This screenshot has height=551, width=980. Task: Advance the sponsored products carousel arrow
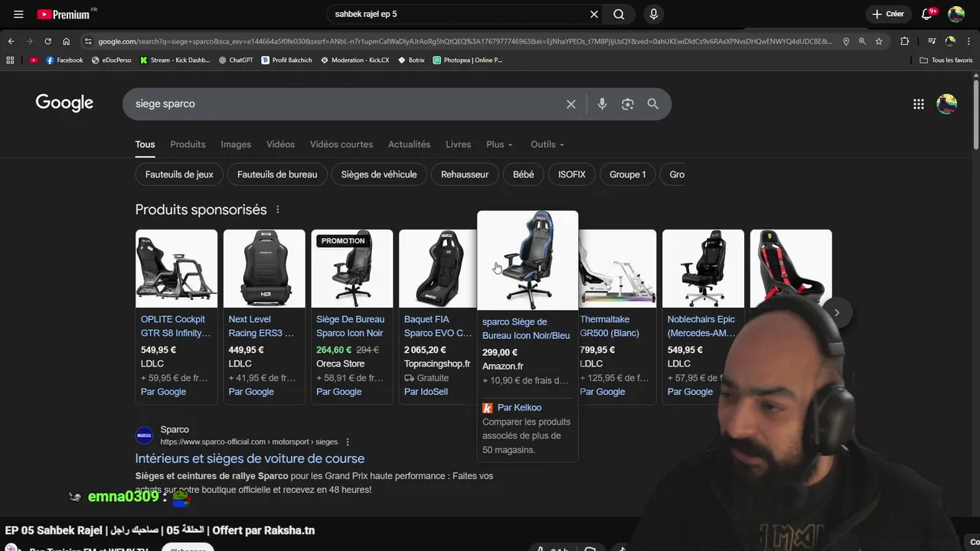tap(837, 312)
